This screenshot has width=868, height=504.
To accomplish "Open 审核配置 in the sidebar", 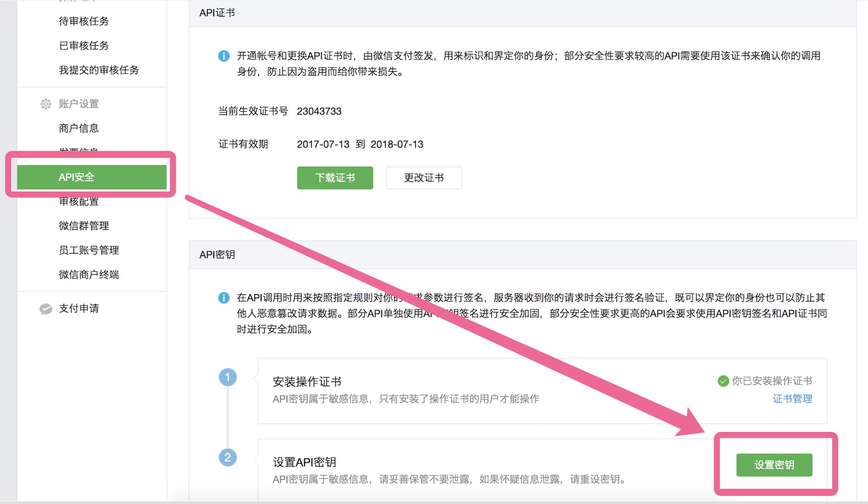I will [79, 202].
